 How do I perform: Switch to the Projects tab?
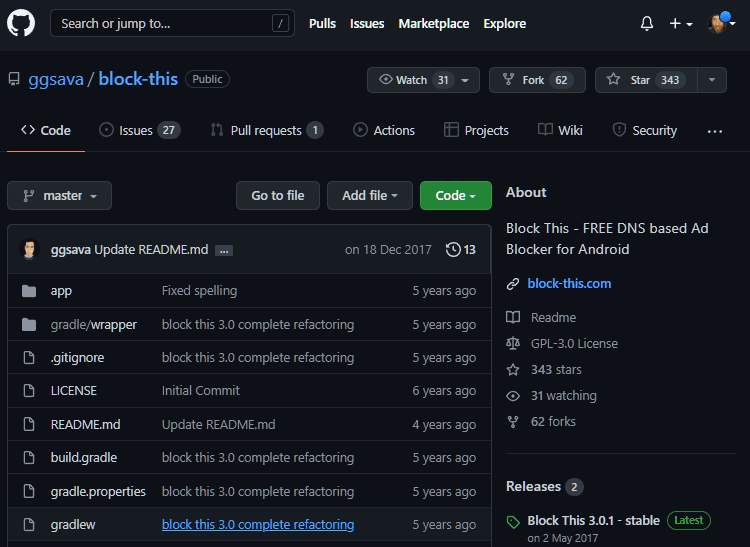tap(476, 130)
